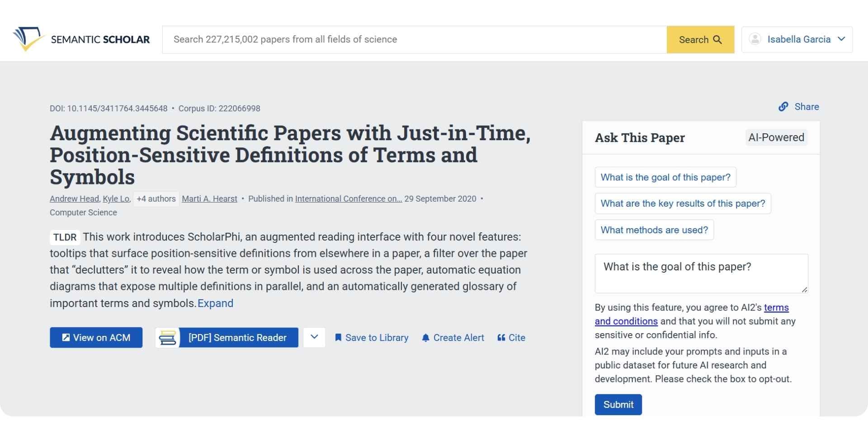This screenshot has height=434, width=868.
Task: Click the user avatar icon near Isabella Garcia
Action: click(755, 39)
